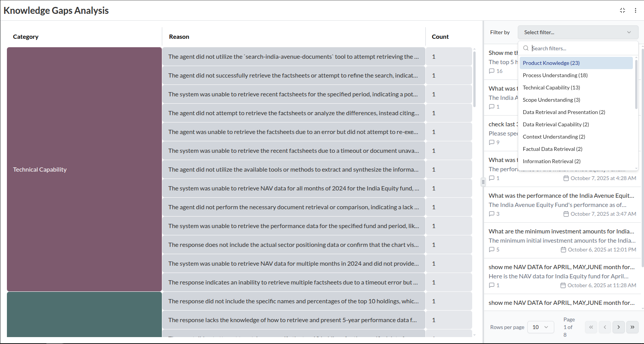This screenshot has width=644, height=344.
Task: Jump to the first page arrow
Action: 591,327
